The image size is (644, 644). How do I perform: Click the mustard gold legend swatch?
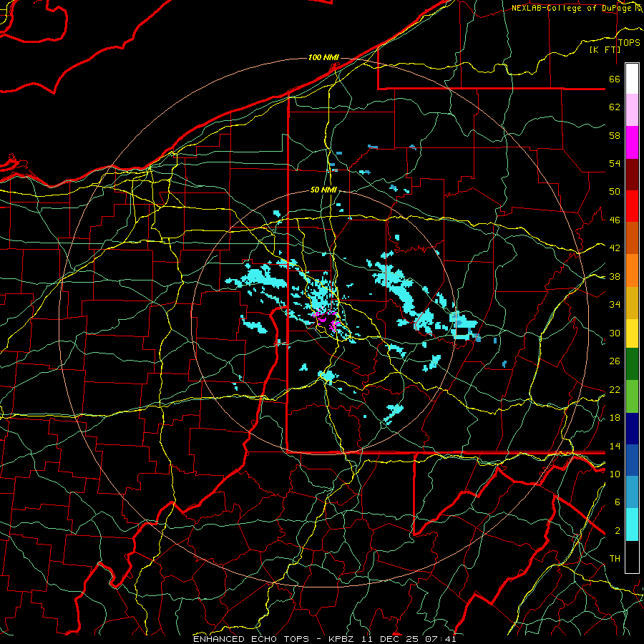pos(632,303)
